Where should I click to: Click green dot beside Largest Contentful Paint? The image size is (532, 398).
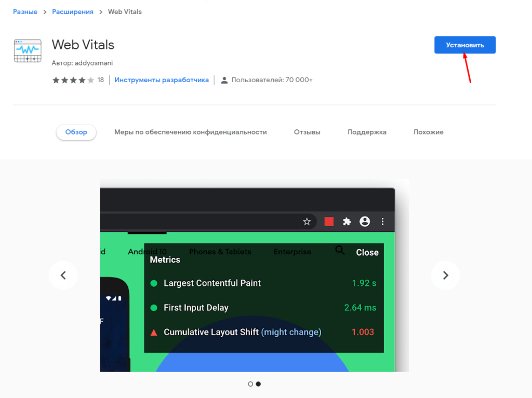point(154,283)
